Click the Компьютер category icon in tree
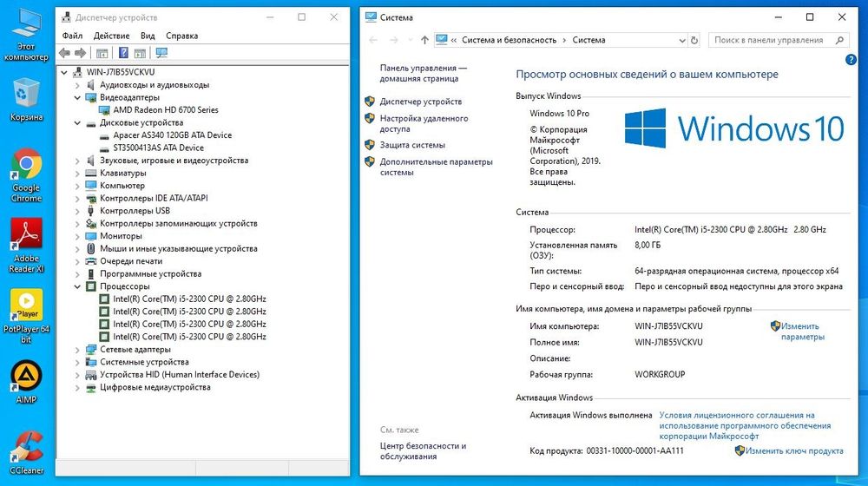This screenshot has width=868, height=486. 91,186
